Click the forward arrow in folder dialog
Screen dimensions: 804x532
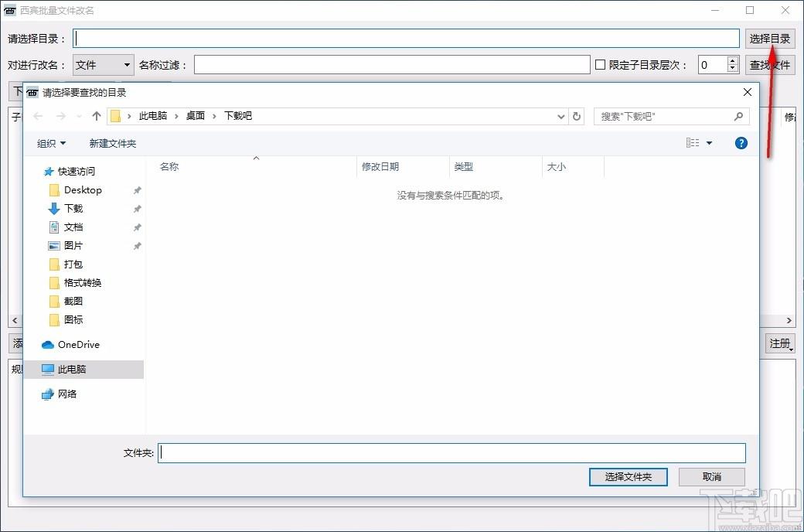point(61,117)
